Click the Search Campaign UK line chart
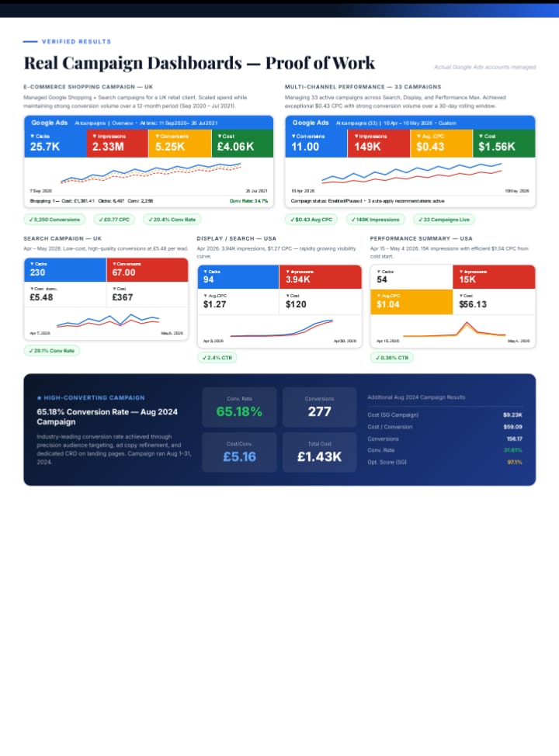The height and width of the screenshot is (756, 559). (106, 320)
